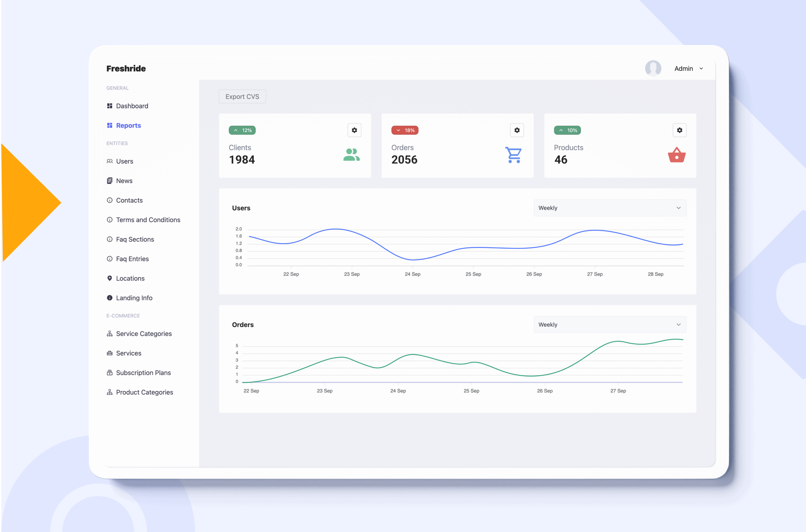
Task: Click the Product Categories hierarchy icon
Action: pos(109,393)
